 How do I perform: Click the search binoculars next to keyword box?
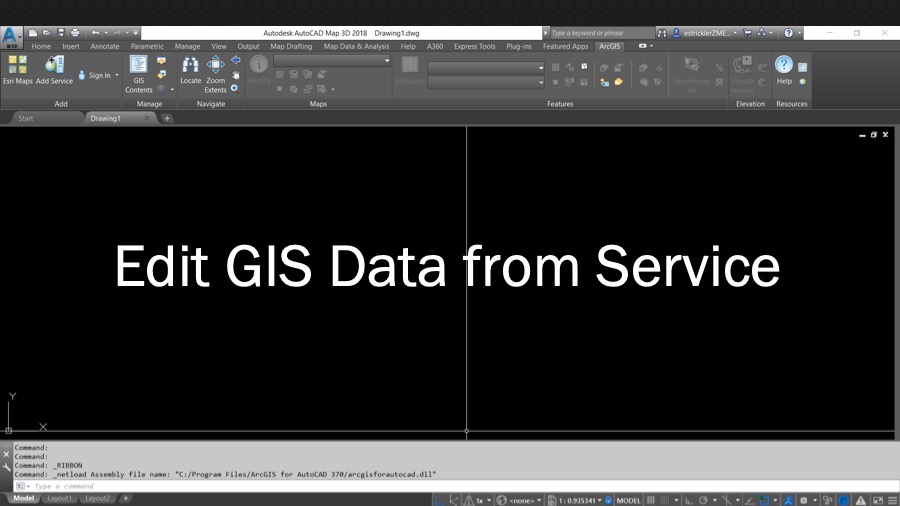pos(662,33)
